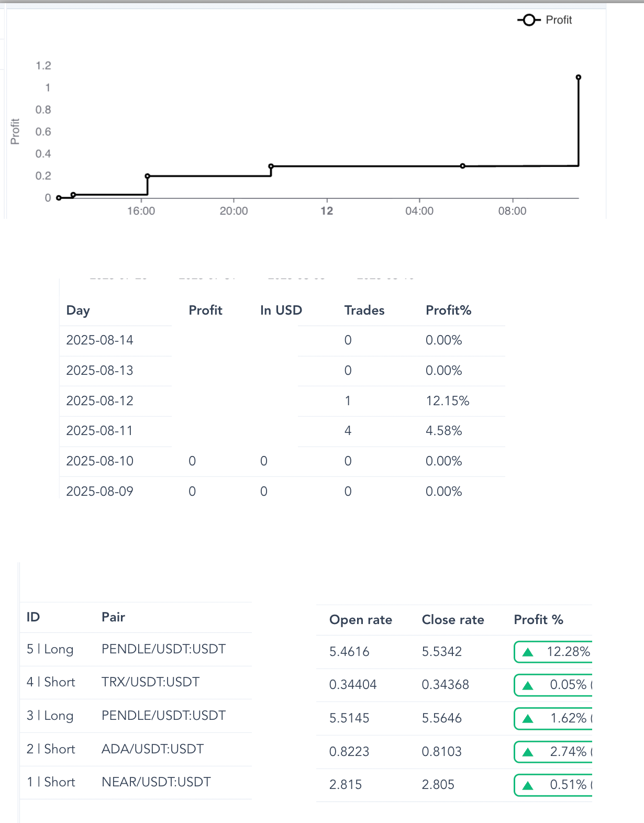Select the ADA/USDT:USDT trade pair

click(152, 749)
